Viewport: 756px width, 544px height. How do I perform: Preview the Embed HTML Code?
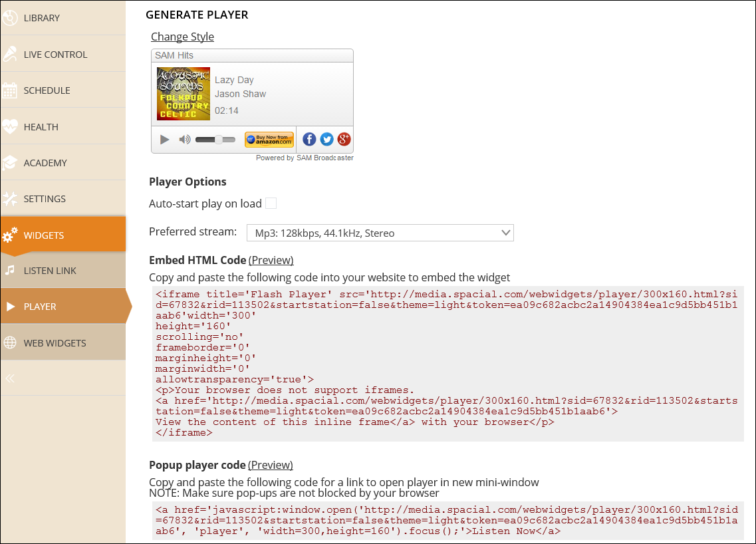pyautogui.click(x=271, y=261)
